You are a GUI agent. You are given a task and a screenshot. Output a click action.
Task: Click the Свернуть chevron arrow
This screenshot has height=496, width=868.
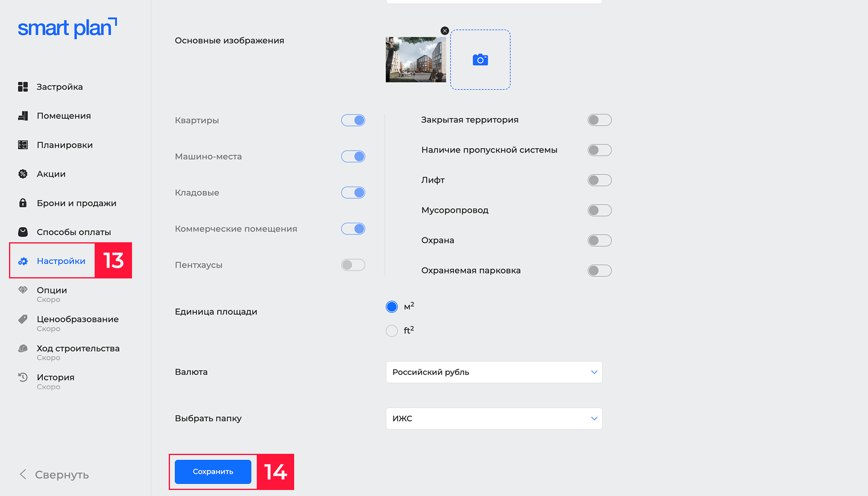coord(23,474)
